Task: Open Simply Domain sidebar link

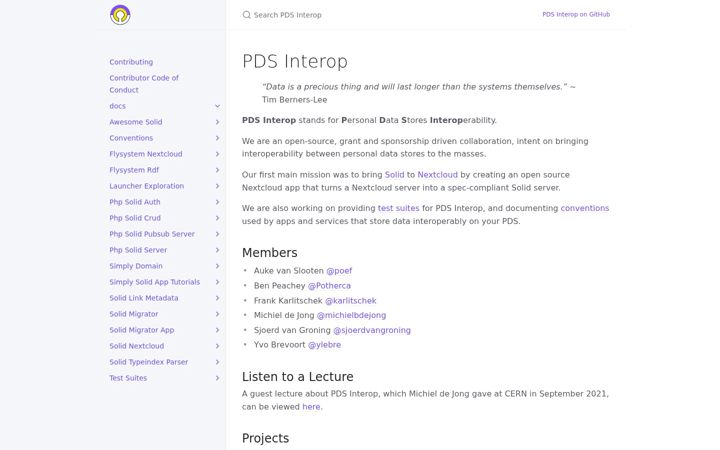Action: click(x=135, y=266)
